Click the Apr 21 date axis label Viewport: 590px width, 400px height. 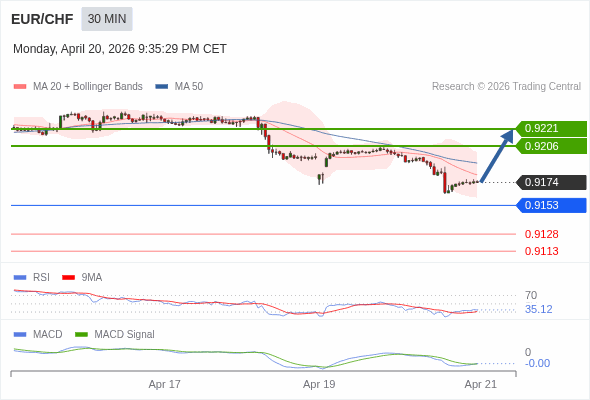click(x=481, y=385)
